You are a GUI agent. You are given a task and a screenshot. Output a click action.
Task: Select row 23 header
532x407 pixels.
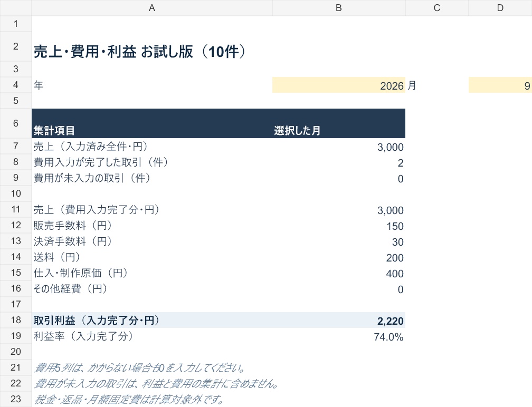click(16, 399)
